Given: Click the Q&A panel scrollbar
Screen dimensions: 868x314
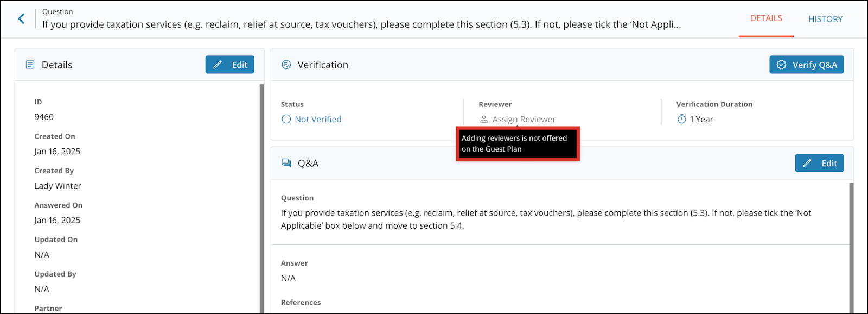Looking at the screenshot, I should [851, 248].
